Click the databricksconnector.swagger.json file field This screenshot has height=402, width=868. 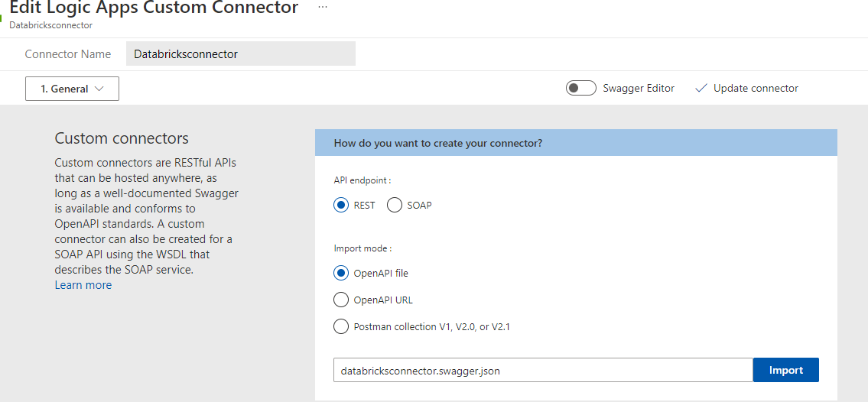tap(543, 371)
